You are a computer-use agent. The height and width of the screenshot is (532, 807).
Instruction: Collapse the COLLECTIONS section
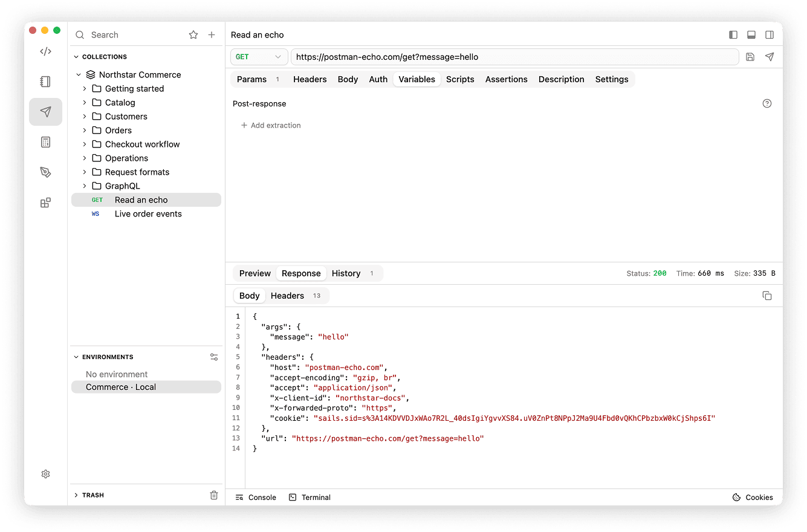click(x=76, y=57)
